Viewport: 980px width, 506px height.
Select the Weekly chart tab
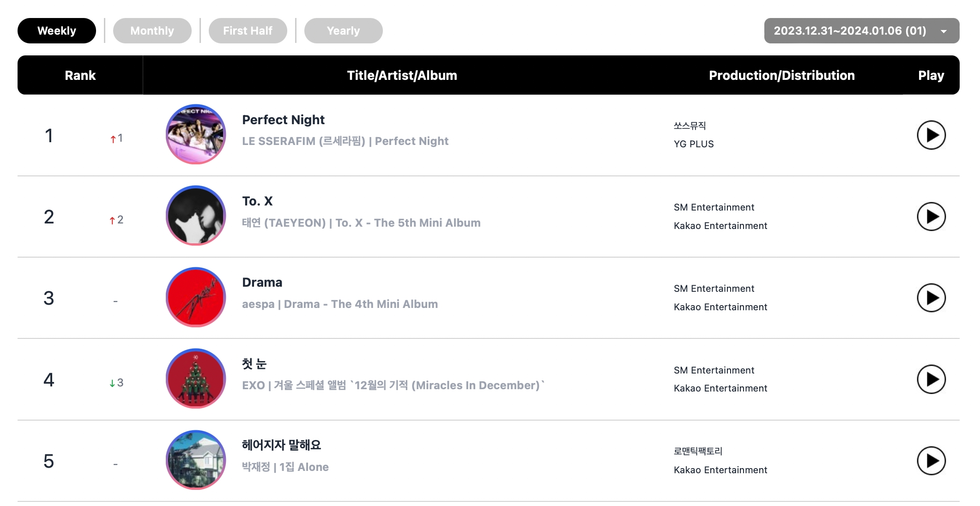tap(57, 31)
